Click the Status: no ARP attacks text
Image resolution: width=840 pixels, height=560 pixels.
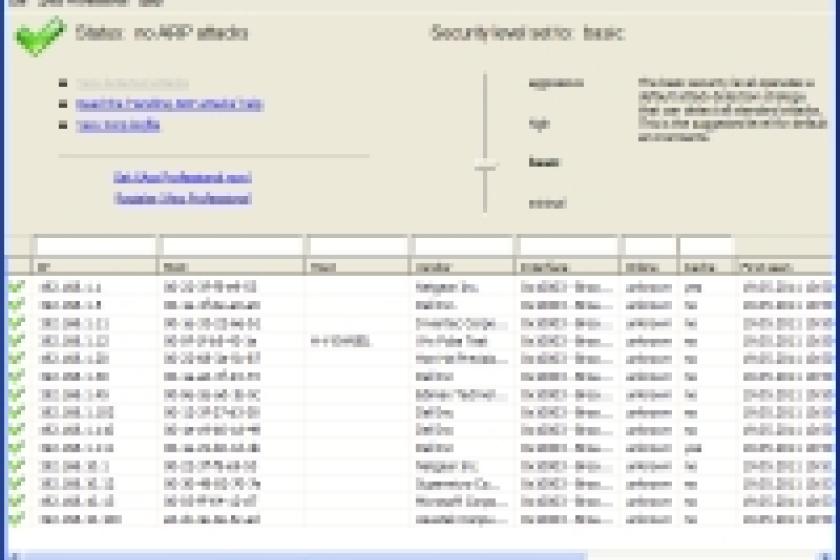click(162, 33)
